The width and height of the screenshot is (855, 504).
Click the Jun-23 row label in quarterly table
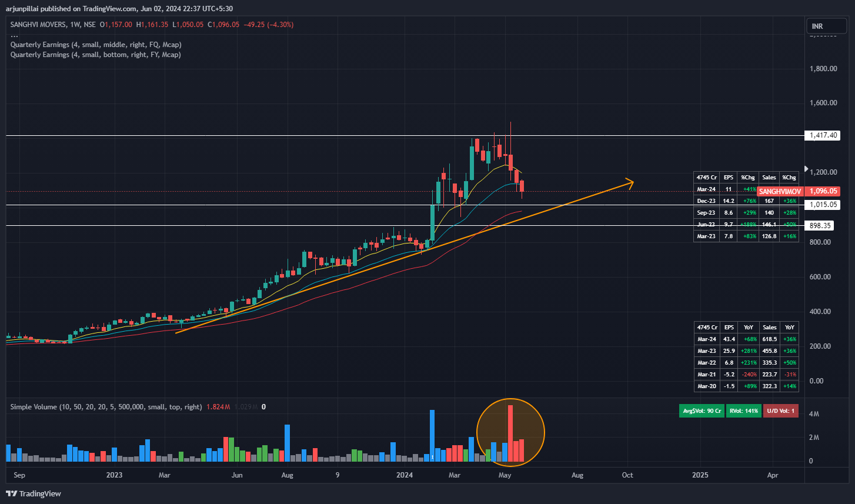pyautogui.click(x=706, y=225)
